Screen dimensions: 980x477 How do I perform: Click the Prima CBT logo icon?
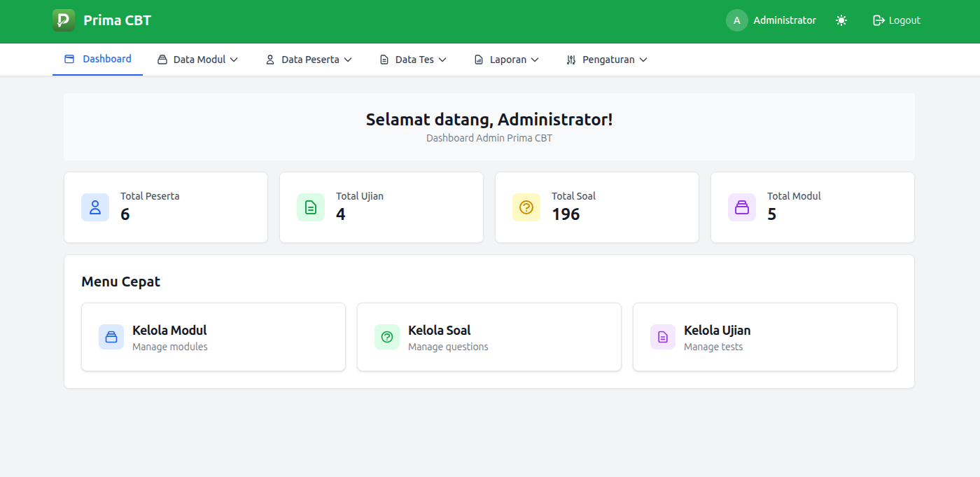point(63,20)
